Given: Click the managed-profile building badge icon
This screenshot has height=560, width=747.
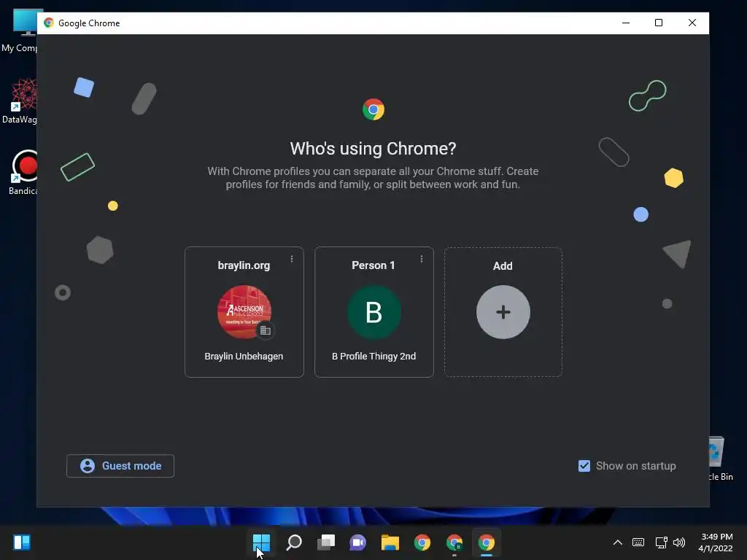Looking at the screenshot, I should tap(266, 330).
